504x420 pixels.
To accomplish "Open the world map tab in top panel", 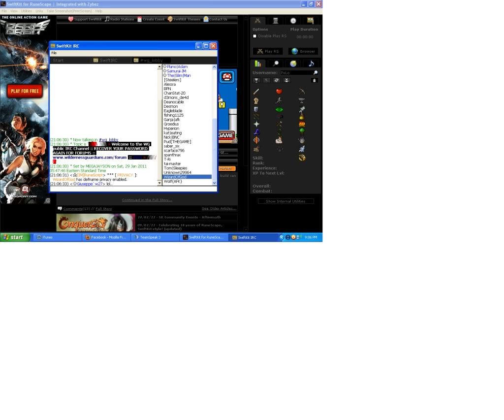I will coord(310,21).
